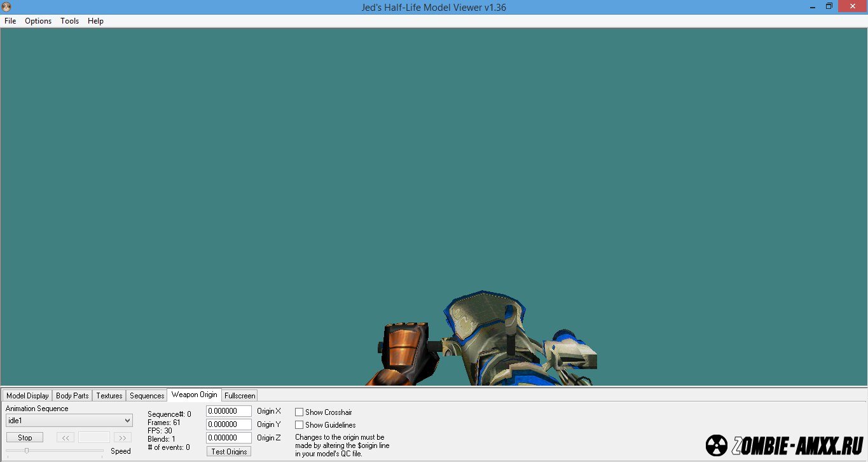
Task: Click the Test Origins button
Action: (x=229, y=451)
